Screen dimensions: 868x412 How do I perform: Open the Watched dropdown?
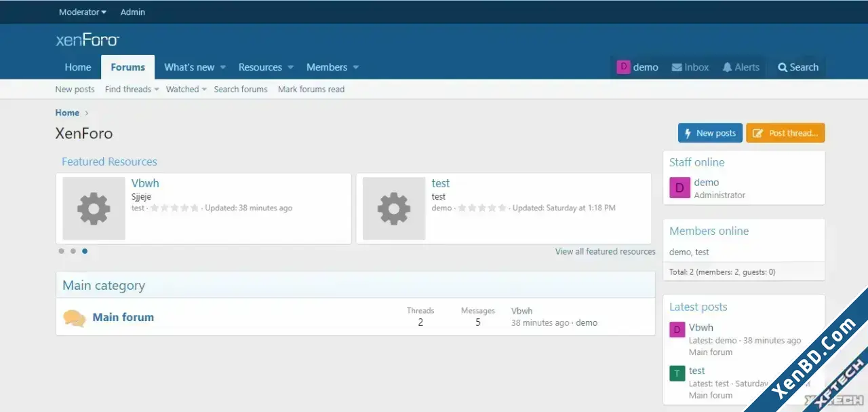click(186, 89)
